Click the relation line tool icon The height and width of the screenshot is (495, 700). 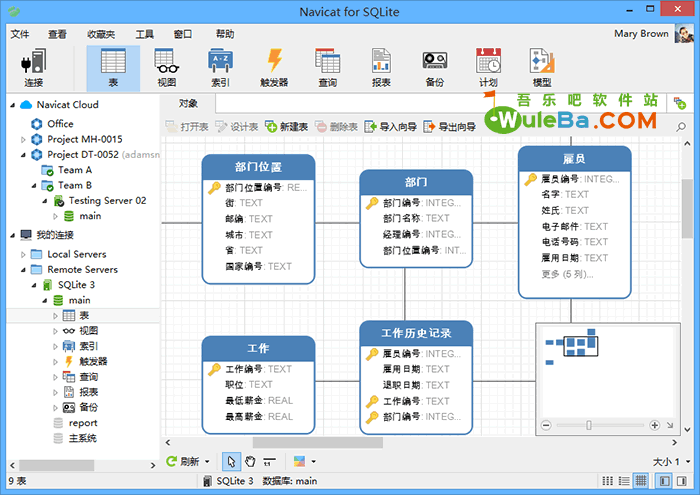point(269,461)
